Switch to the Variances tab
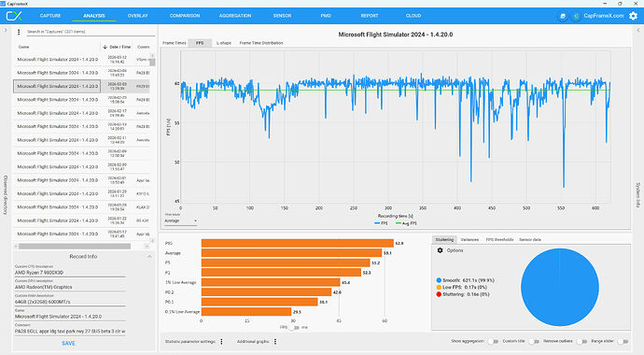This screenshot has width=644, height=355. tap(469, 239)
